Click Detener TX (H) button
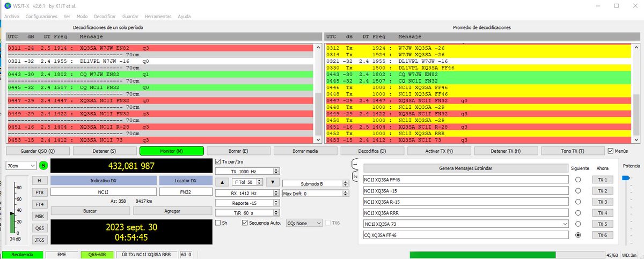 [506, 151]
